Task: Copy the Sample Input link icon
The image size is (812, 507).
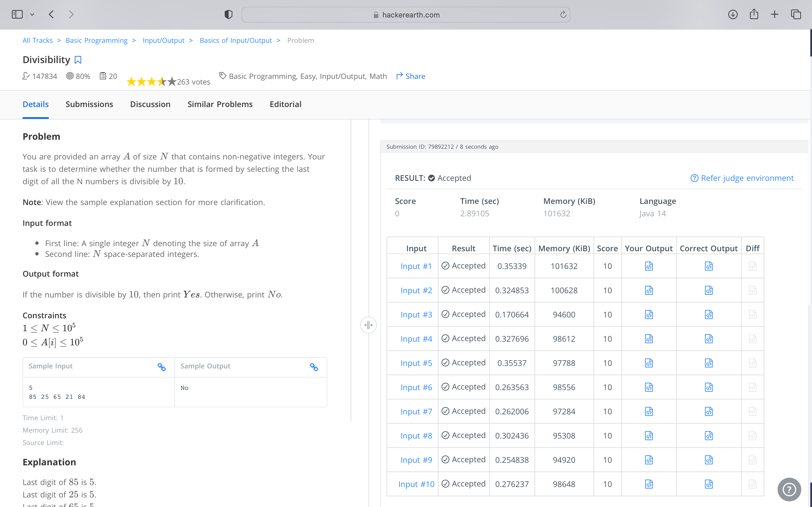Action: click(162, 367)
